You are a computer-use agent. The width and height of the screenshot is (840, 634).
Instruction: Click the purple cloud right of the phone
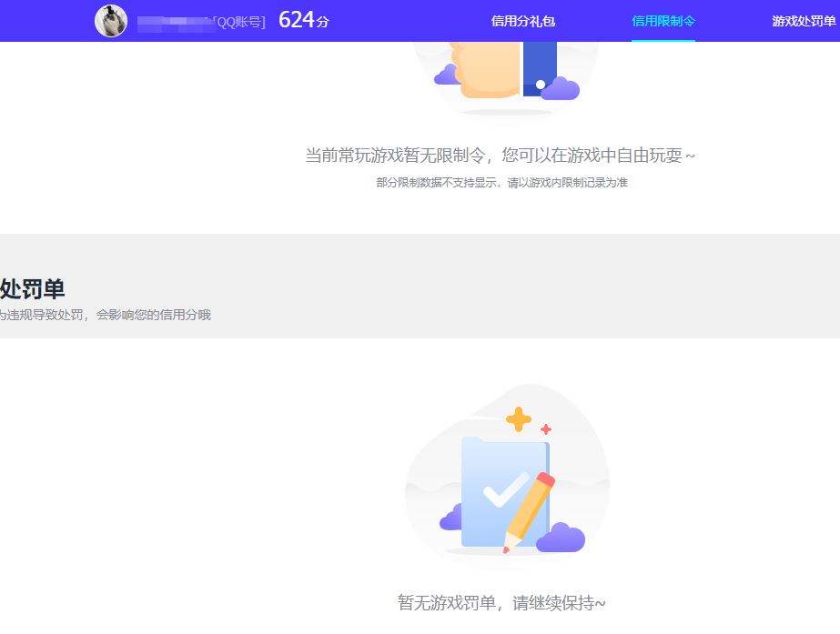[561, 88]
